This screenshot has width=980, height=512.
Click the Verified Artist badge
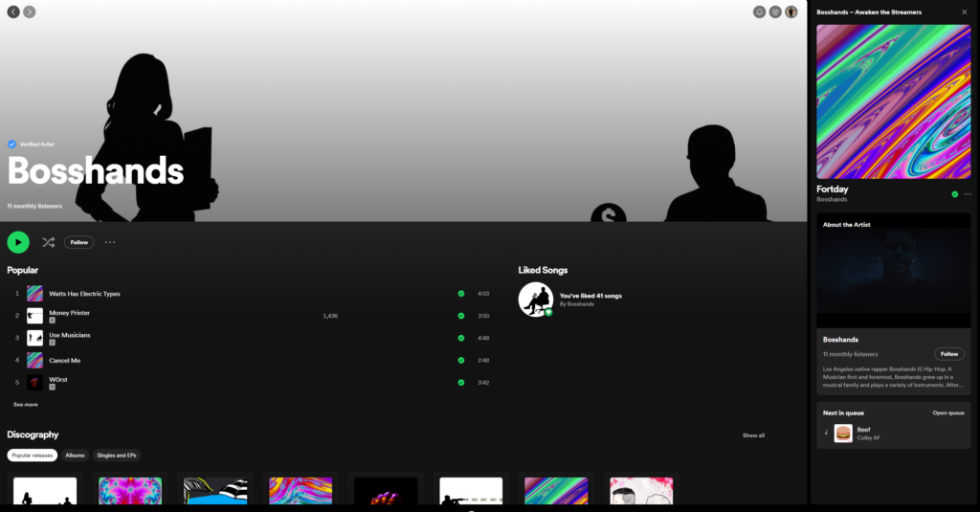(x=31, y=144)
